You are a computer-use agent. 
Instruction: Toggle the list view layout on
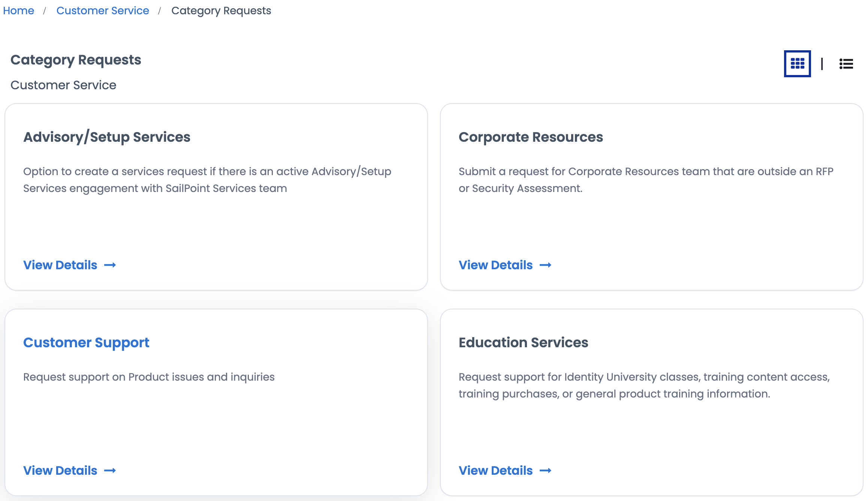coord(846,64)
